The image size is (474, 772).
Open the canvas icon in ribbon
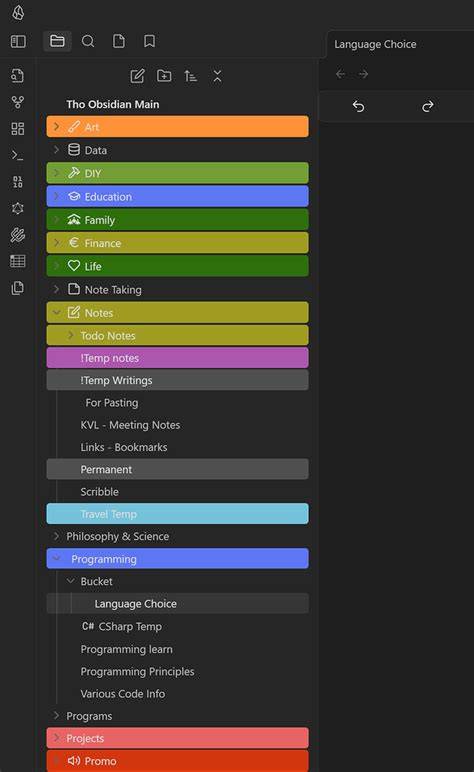coord(18,129)
